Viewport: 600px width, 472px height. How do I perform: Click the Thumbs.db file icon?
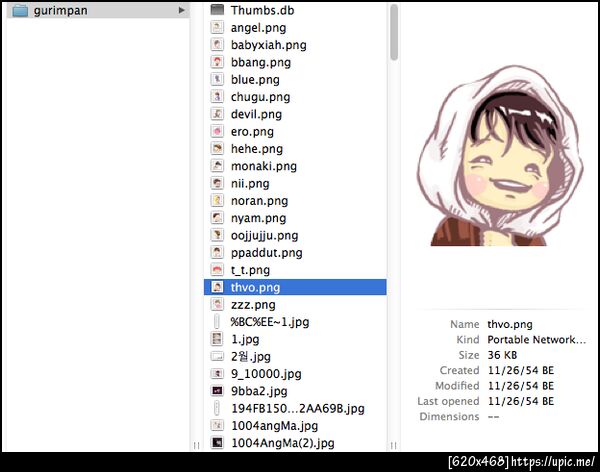(217, 10)
